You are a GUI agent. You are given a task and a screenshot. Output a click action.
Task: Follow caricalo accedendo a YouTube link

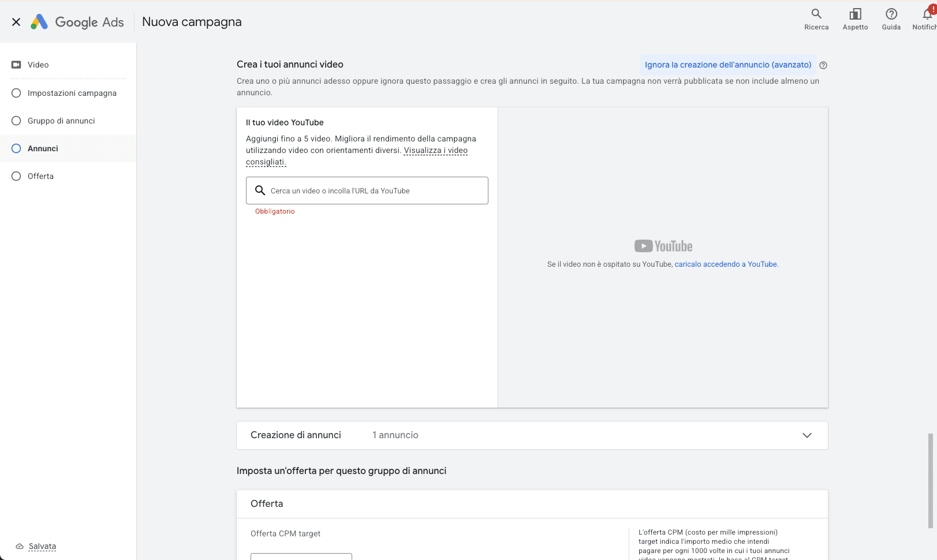coord(726,264)
